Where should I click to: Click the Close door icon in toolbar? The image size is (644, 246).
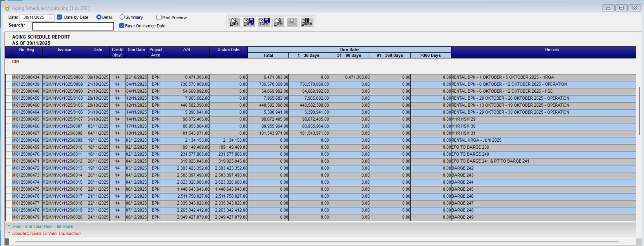click(x=306, y=22)
